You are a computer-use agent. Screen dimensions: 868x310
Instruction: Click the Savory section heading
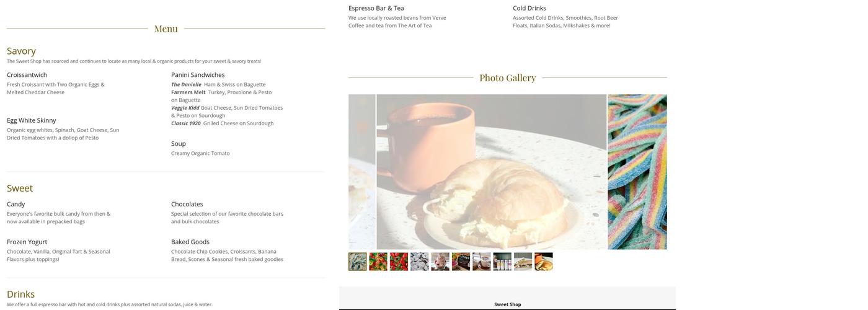(22, 51)
